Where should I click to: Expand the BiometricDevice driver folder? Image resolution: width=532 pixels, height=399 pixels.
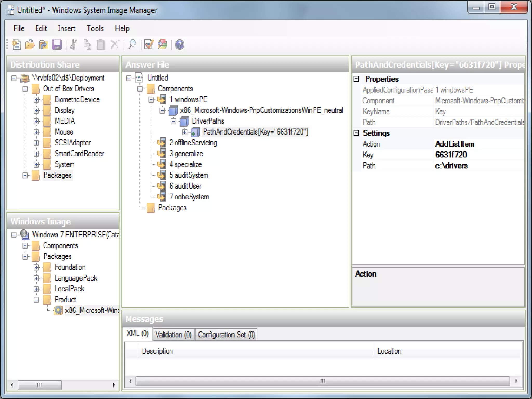[36, 100]
